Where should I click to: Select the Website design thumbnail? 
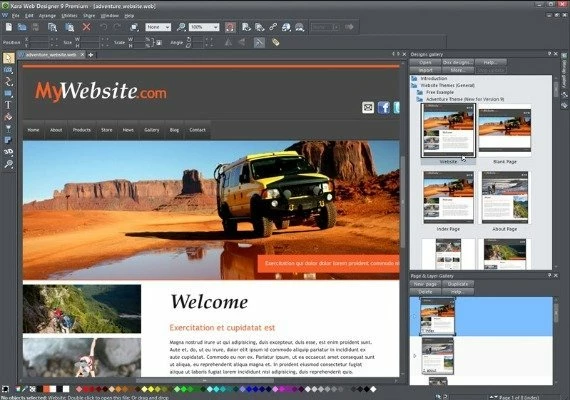[448, 131]
